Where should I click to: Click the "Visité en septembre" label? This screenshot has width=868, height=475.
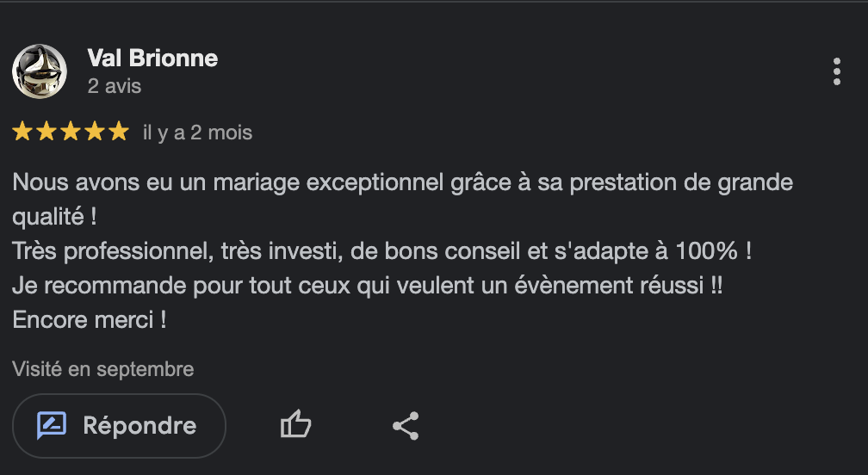(103, 369)
